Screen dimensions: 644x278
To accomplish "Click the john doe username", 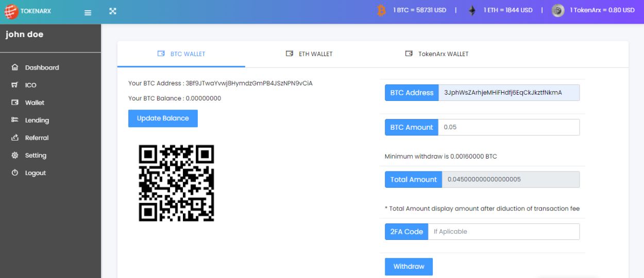I will pyautogui.click(x=24, y=34).
